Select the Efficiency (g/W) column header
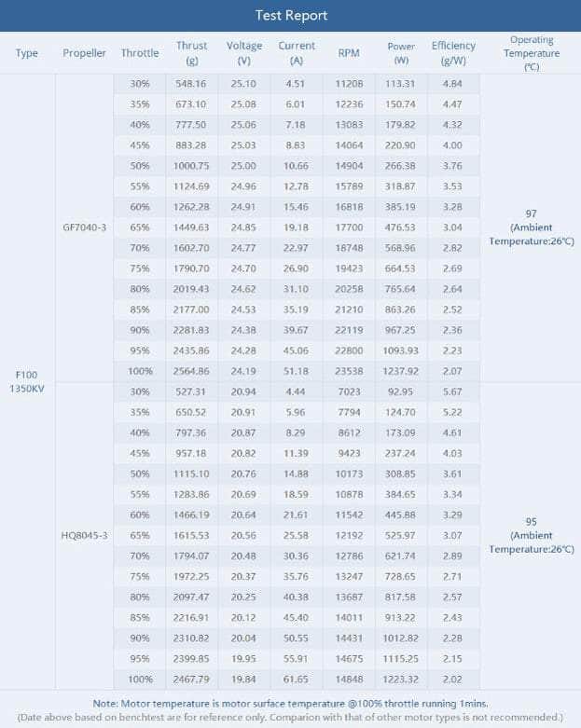Viewport: 581px width, 728px height. point(453,53)
